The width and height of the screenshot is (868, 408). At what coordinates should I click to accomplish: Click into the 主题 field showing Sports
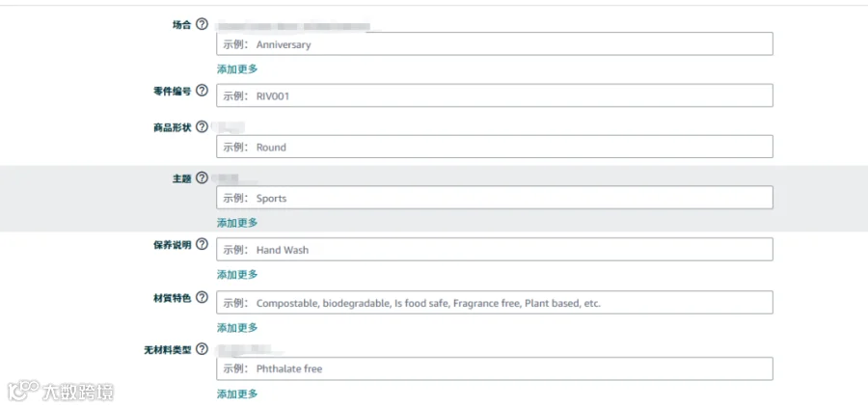(495, 198)
